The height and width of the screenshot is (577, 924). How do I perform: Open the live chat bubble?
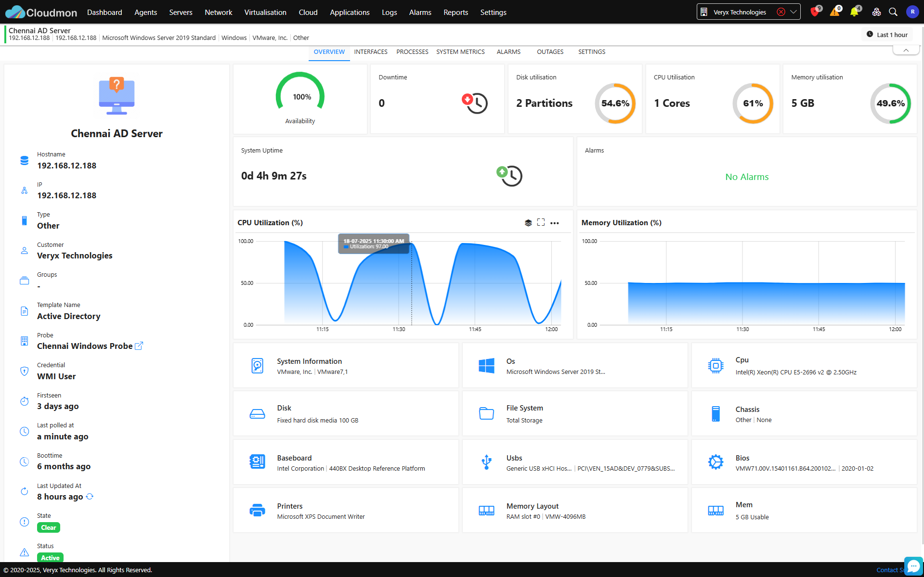[913, 566]
